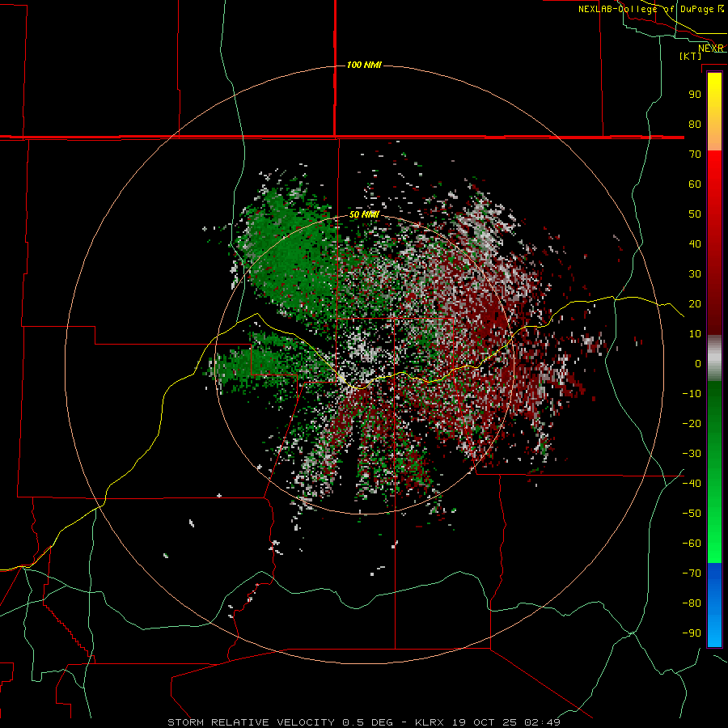
Task: Pick the gray near-zero color bar segment
Action: [x=714, y=358]
